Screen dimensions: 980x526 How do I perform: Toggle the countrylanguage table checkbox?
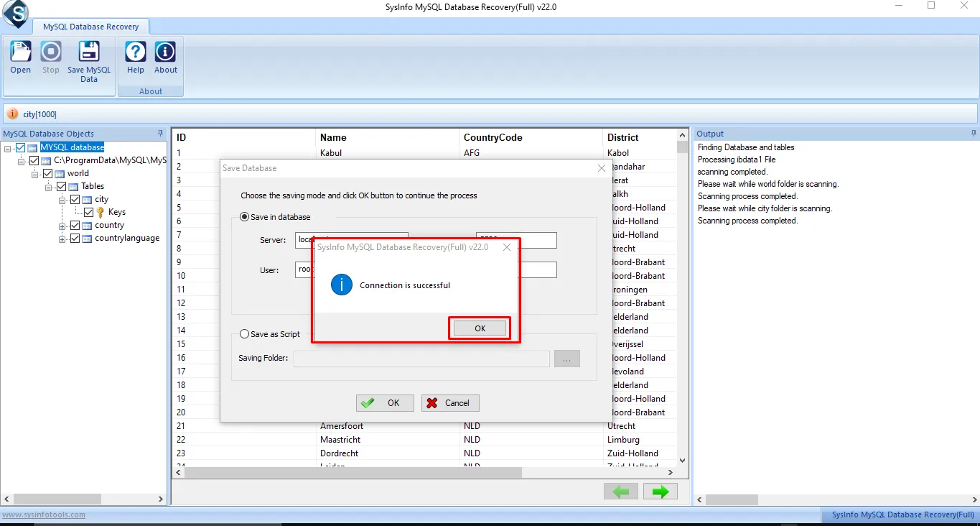[x=75, y=238]
